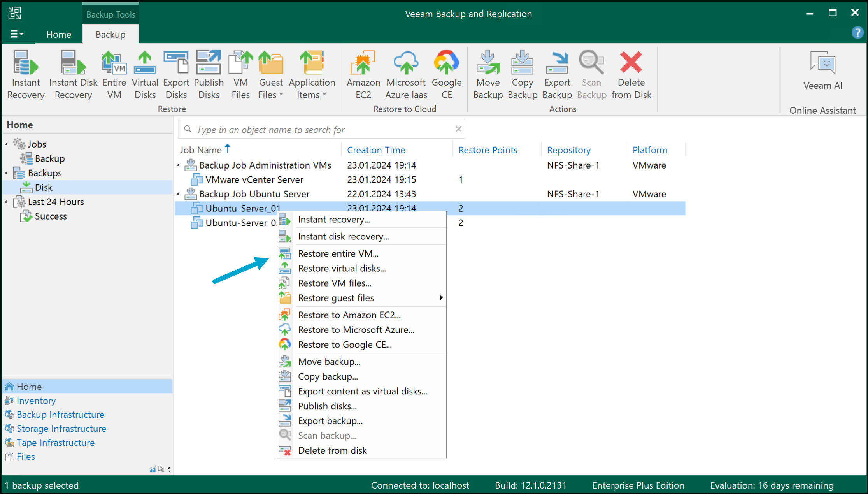Viewport: 868px width, 494px height.
Task: Select Restore to Microsoft Azure menu entry
Action: (x=356, y=330)
